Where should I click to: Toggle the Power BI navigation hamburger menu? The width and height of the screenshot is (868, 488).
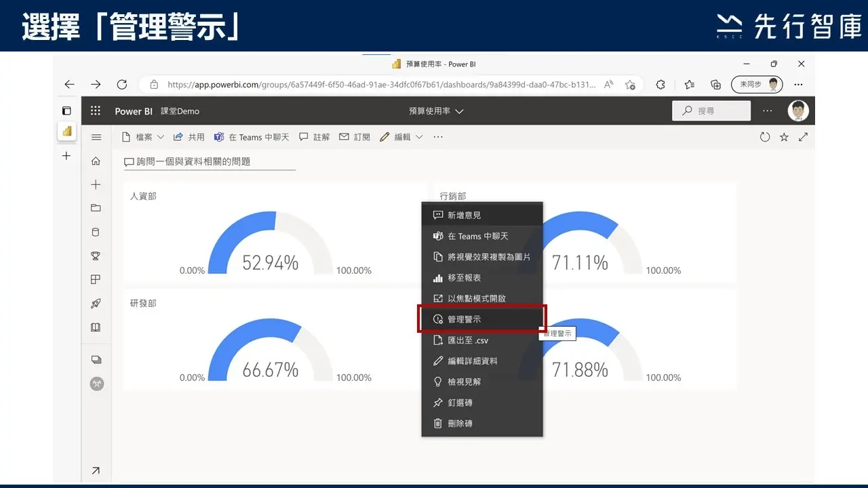pos(96,137)
